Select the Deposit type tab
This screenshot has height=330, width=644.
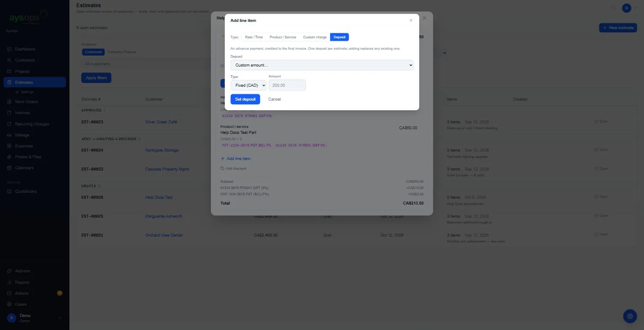(340, 37)
